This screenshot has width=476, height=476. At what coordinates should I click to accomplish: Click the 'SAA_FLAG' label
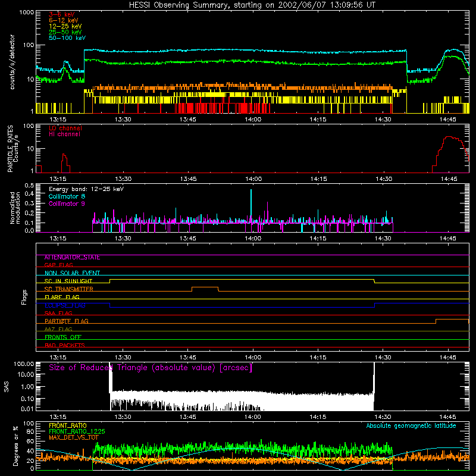click(x=58, y=314)
